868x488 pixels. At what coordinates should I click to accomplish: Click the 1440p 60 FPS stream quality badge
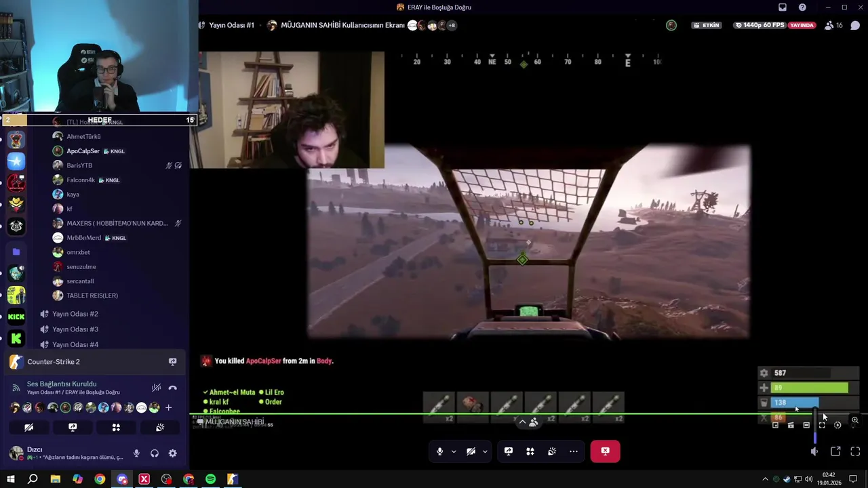coord(759,26)
